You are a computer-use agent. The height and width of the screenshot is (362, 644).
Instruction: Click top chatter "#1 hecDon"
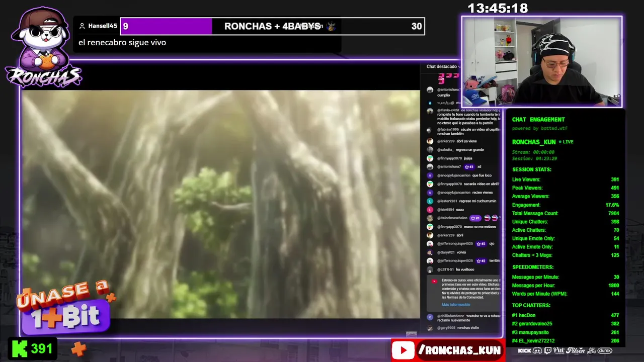tap(566, 315)
